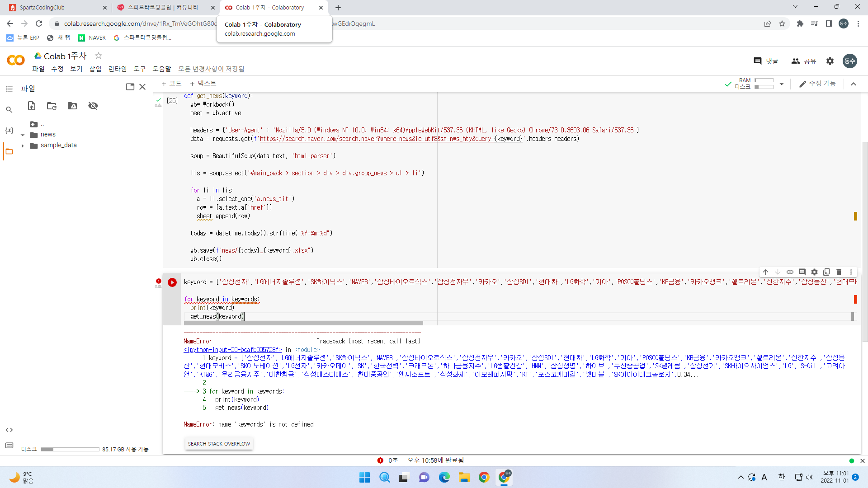Show hidden system tray icons
Screen dimensions: 868x488
click(x=741, y=477)
